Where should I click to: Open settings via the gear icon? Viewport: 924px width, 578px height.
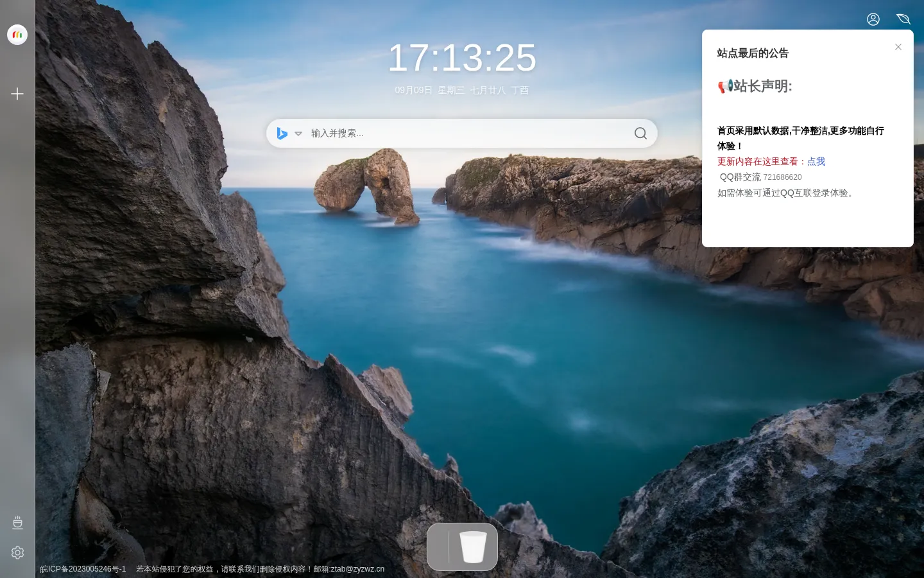point(17,553)
